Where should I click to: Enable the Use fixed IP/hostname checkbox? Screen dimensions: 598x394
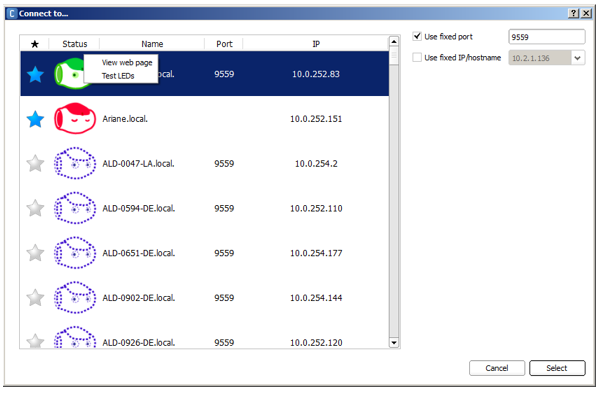[x=417, y=58]
